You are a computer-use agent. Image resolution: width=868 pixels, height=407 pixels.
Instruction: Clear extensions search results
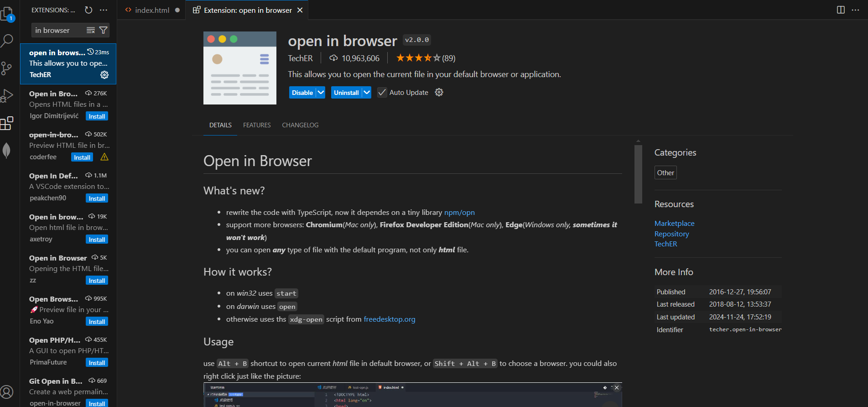pyautogui.click(x=91, y=30)
